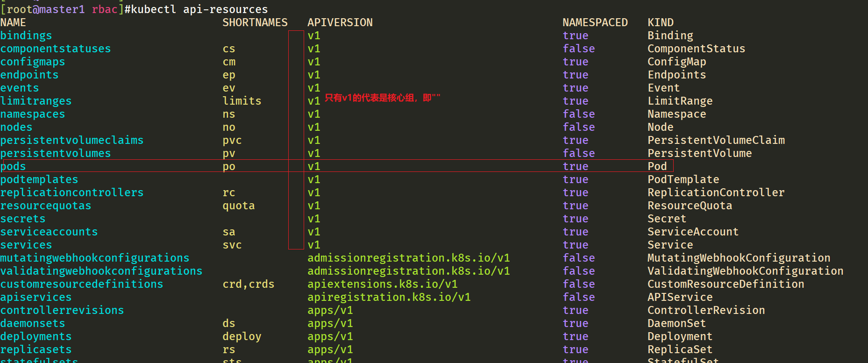868x363 pixels.
Task: Select the 'mutatingwebhookconfigurations' resource name
Action: (x=95, y=258)
